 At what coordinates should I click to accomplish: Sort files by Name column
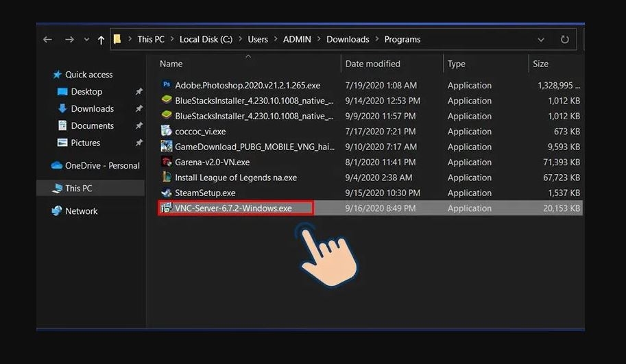171,64
